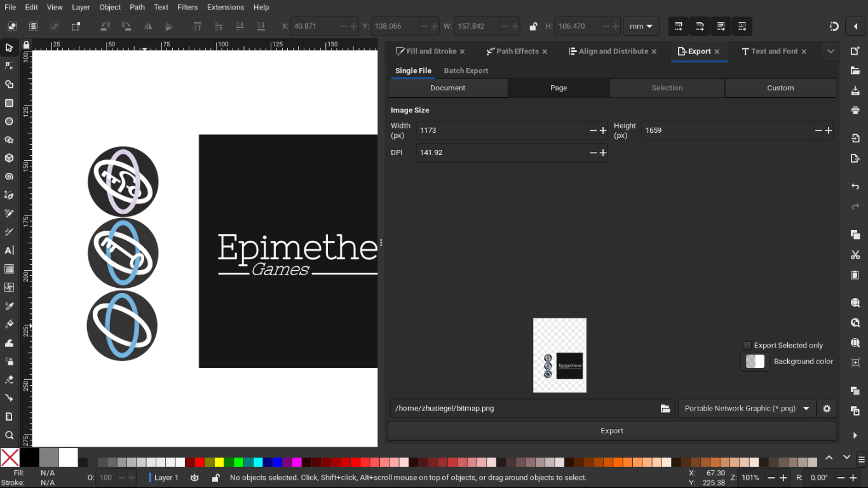
Task: Click the Cut scissors icon
Action: pyautogui.click(x=855, y=255)
